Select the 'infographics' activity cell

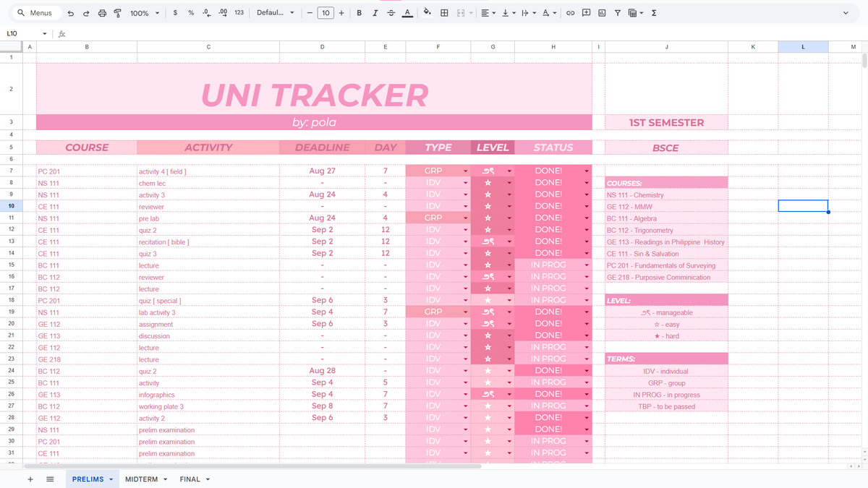tap(208, 395)
